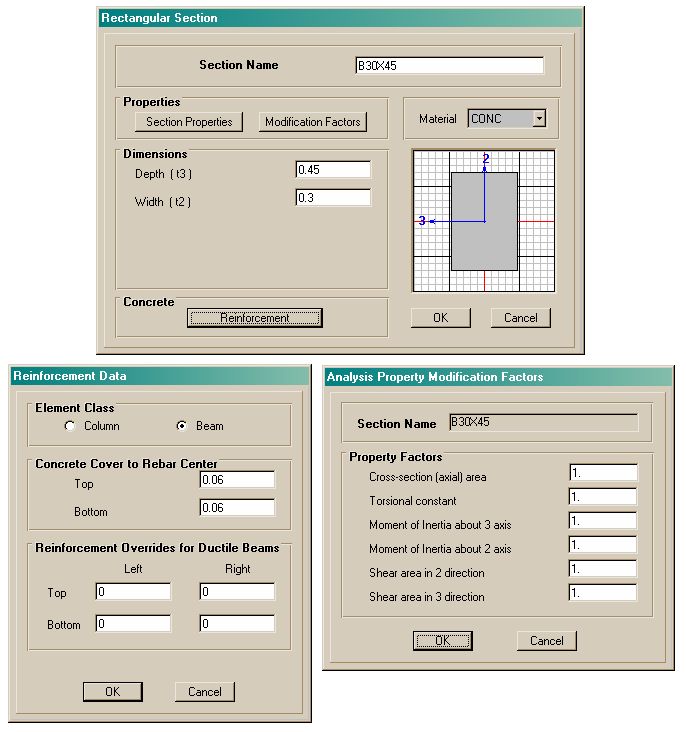The width and height of the screenshot is (686, 732).
Task: Click Analysis Property Modification Factors title bar
Action: pyautogui.click(x=498, y=377)
